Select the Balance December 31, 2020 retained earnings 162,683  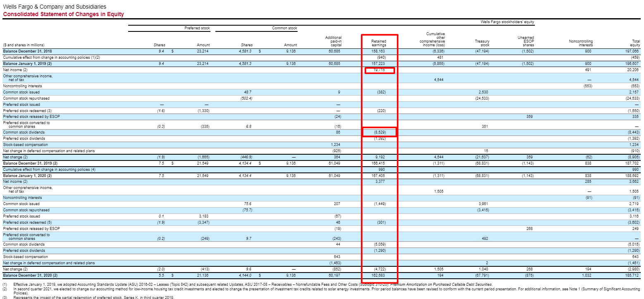click(x=379, y=275)
